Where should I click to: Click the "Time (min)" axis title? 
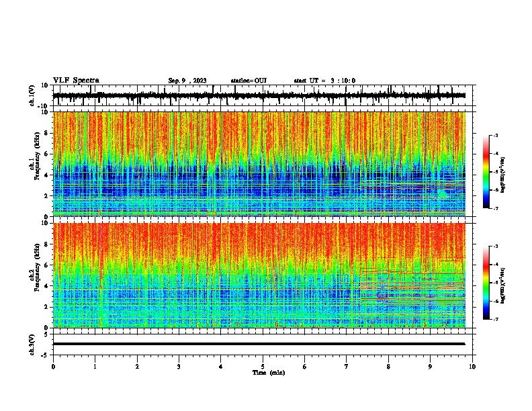coord(269,373)
